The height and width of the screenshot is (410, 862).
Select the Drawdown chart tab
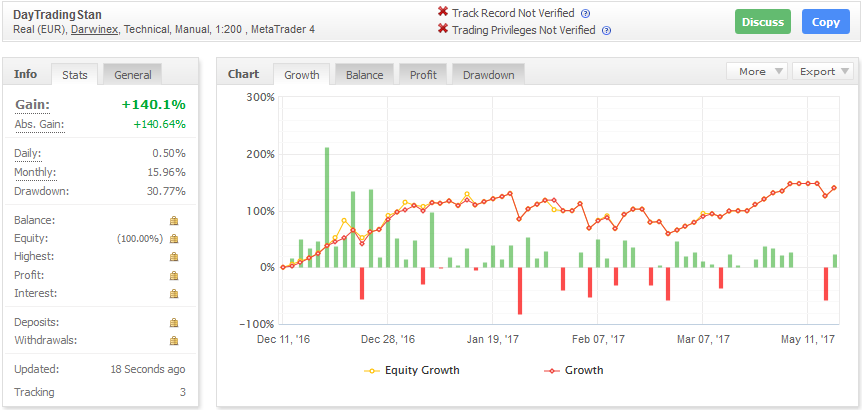pos(489,75)
